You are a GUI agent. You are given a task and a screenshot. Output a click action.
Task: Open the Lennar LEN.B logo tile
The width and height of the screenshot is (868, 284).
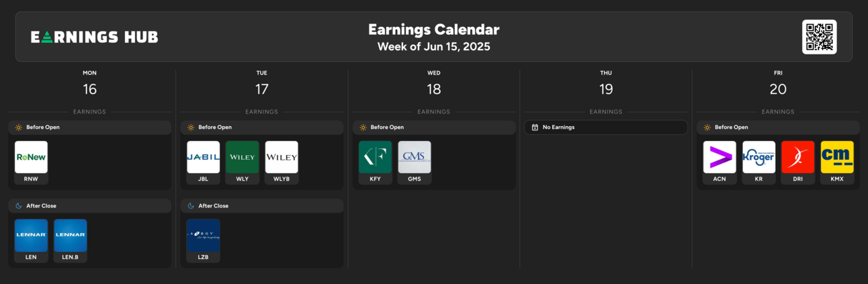tap(71, 236)
